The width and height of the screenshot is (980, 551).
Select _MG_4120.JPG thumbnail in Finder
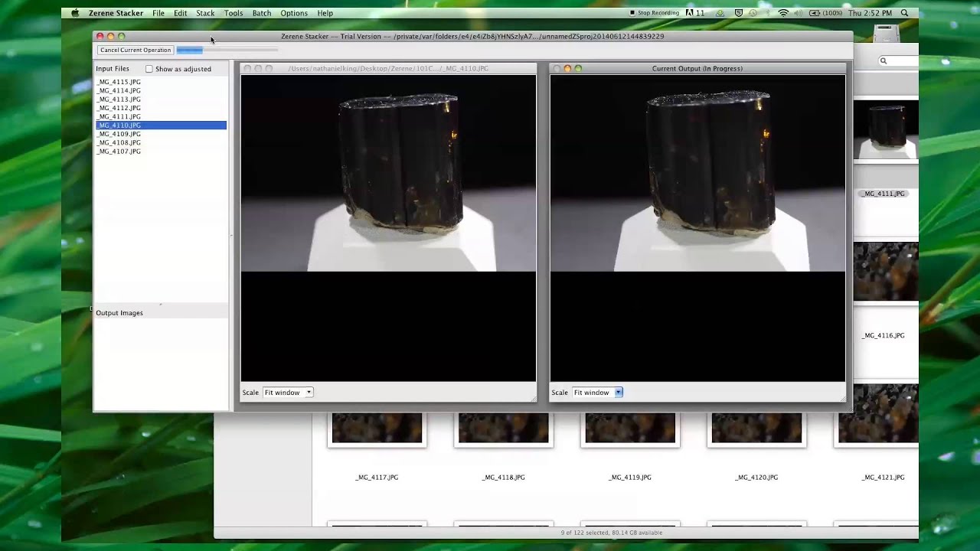[756, 429]
